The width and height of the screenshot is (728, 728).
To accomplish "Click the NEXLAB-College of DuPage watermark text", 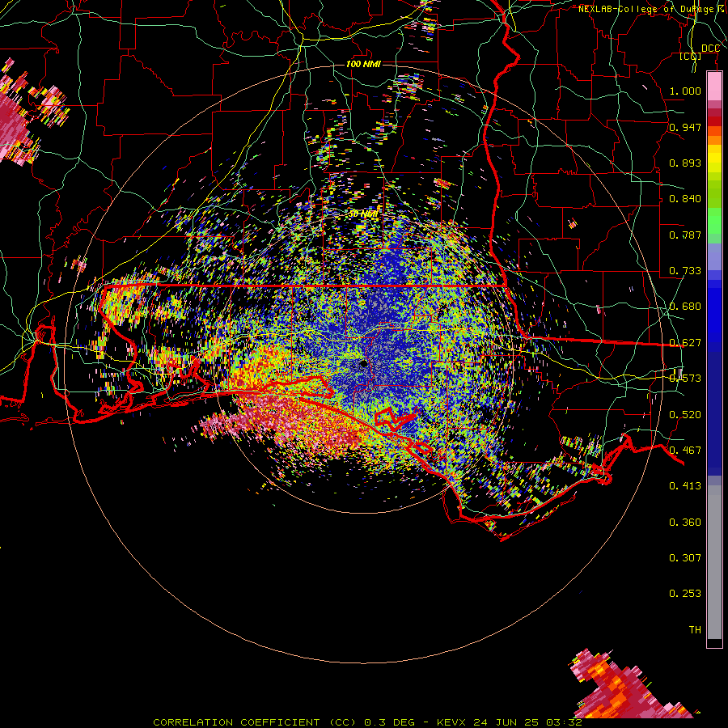I will [x=651, y=9].
